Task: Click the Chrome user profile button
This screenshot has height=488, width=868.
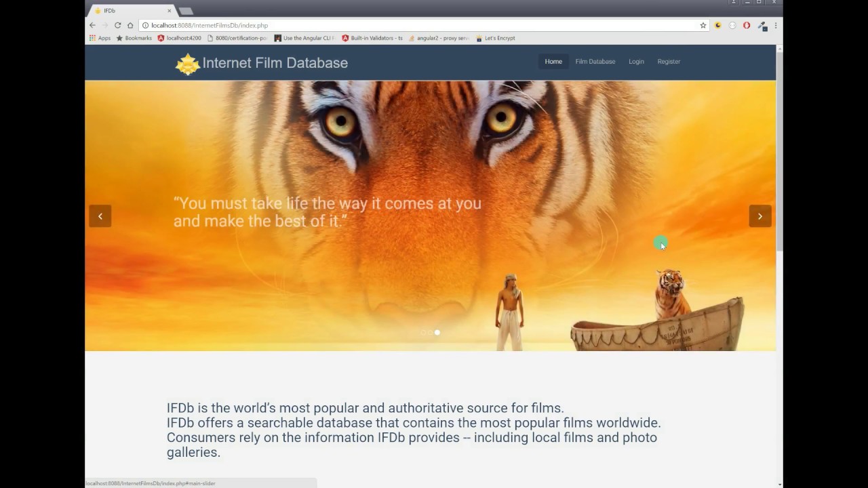Action: tap(734, 3)
